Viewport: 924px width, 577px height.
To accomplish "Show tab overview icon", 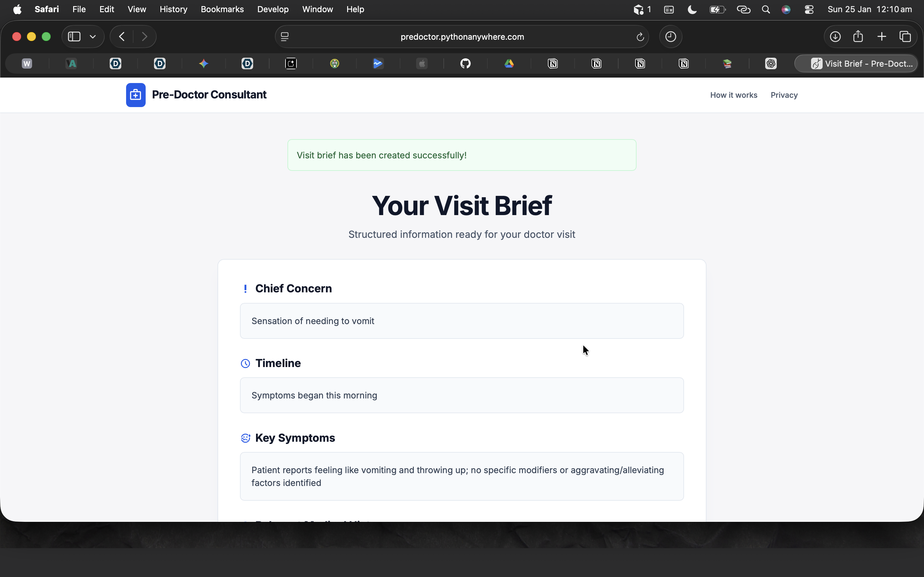I will tap(905, 37).
